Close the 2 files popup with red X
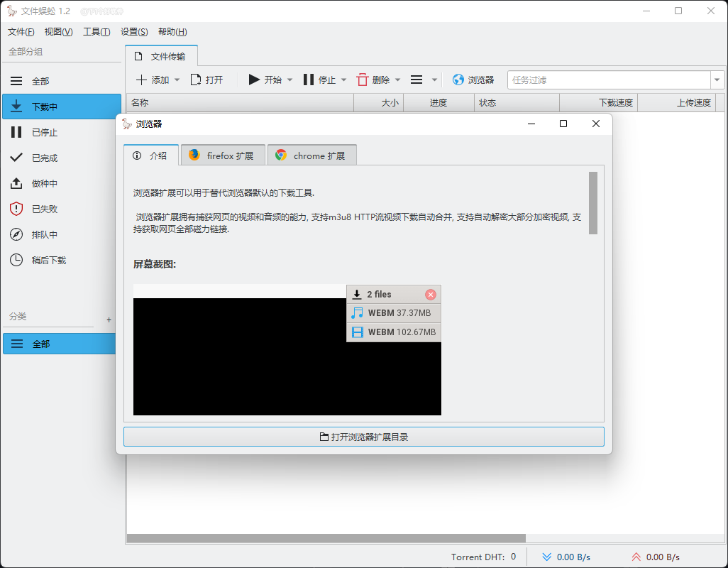728x568 pixels. coord(431,295)
